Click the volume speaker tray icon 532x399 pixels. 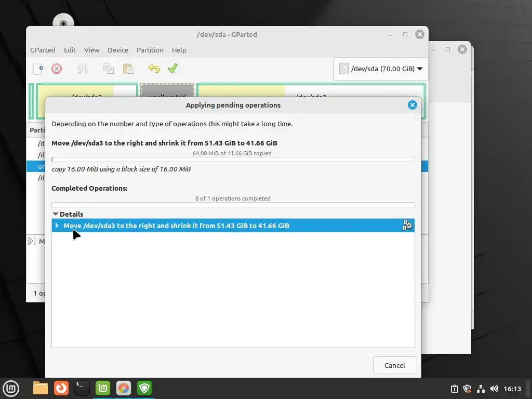[494, 389]
